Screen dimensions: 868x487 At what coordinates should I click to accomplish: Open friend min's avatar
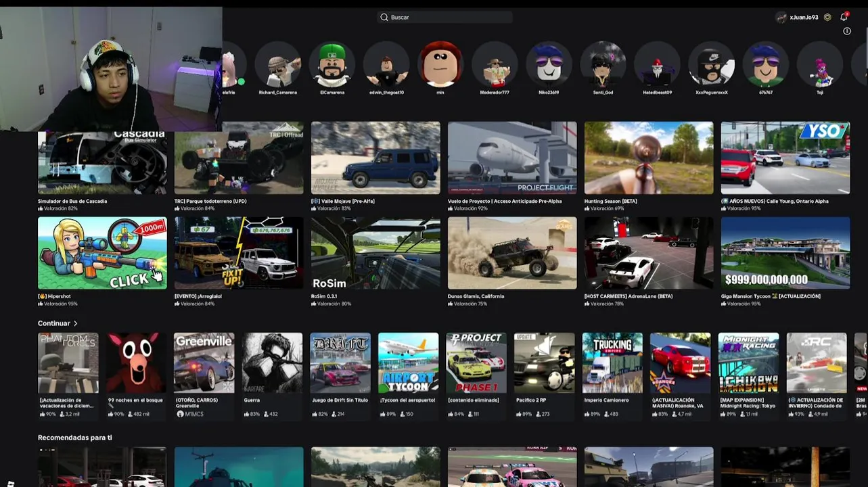[440, 65]
